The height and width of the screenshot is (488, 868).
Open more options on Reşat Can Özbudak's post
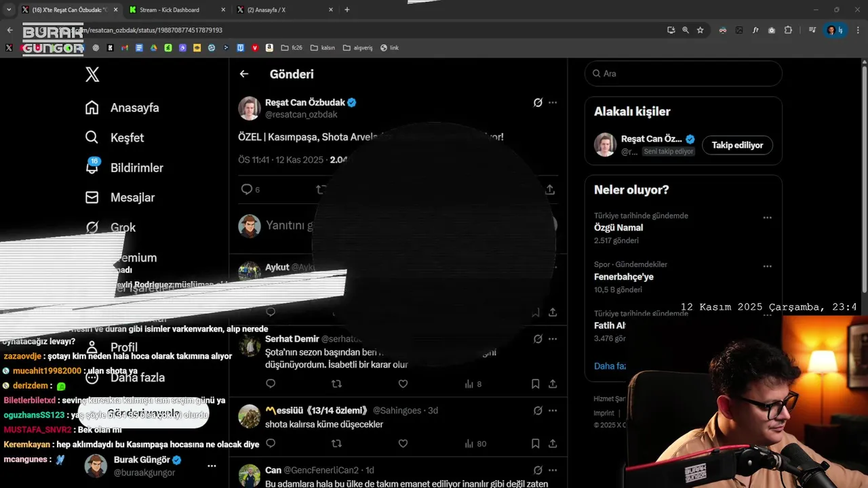(x=553, y=102)
